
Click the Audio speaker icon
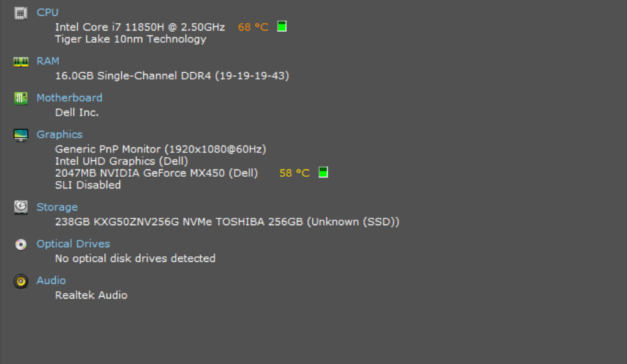(21, 281)
